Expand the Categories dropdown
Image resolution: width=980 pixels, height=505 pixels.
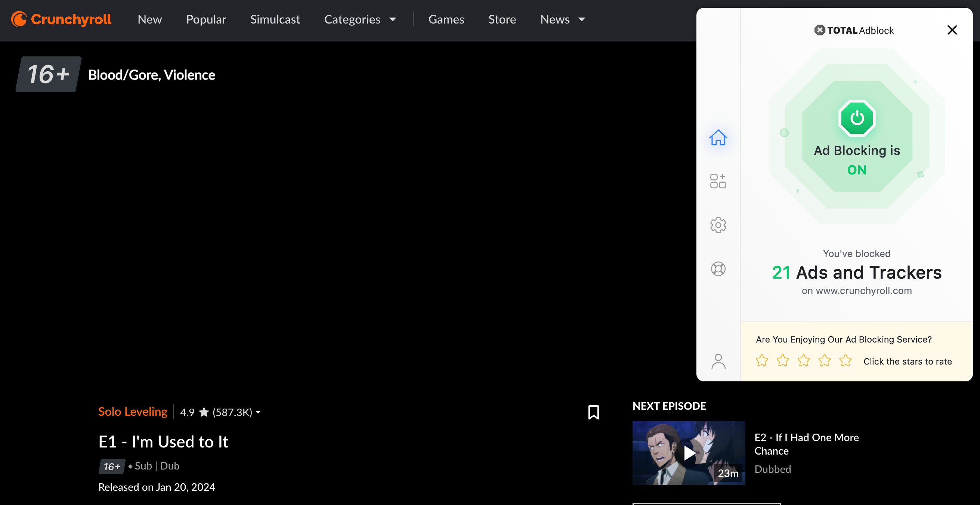point(360,19)
